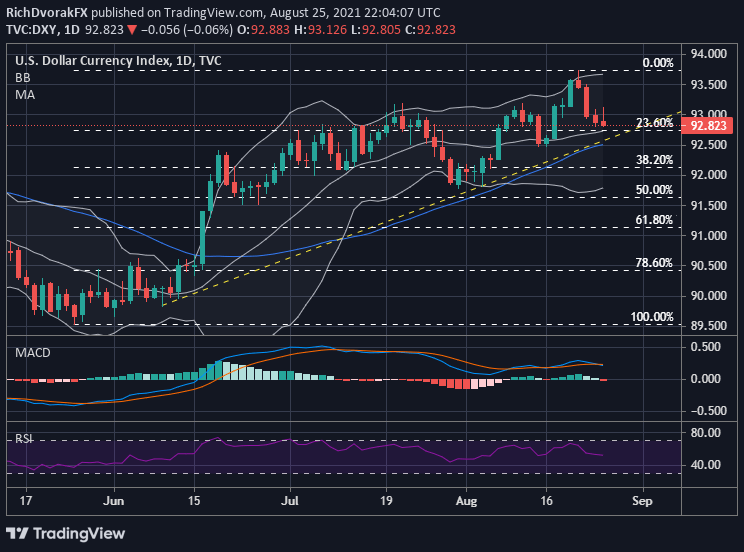744x552 pixels.
Task: Click the MA indicator label
Action: click(25, 95)
